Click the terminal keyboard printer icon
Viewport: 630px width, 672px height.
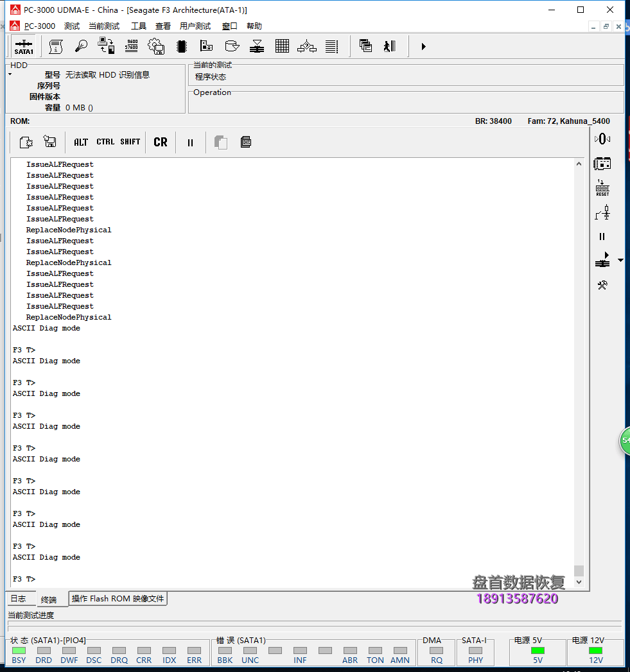[246, 142]
